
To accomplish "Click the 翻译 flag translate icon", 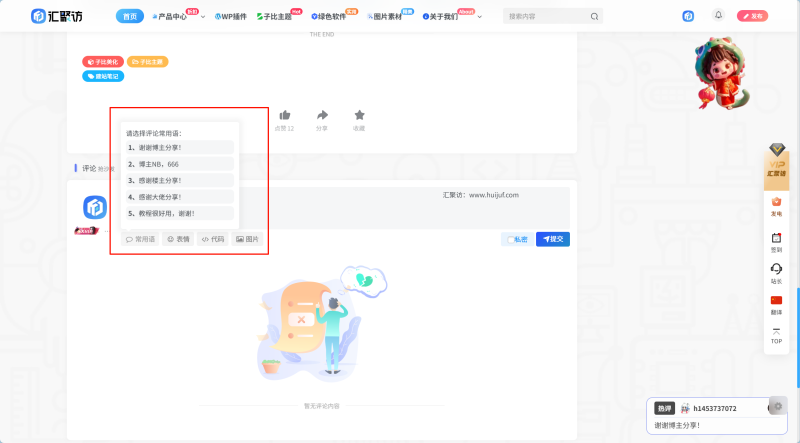I will pyautogui.click(x=776, y=301).
